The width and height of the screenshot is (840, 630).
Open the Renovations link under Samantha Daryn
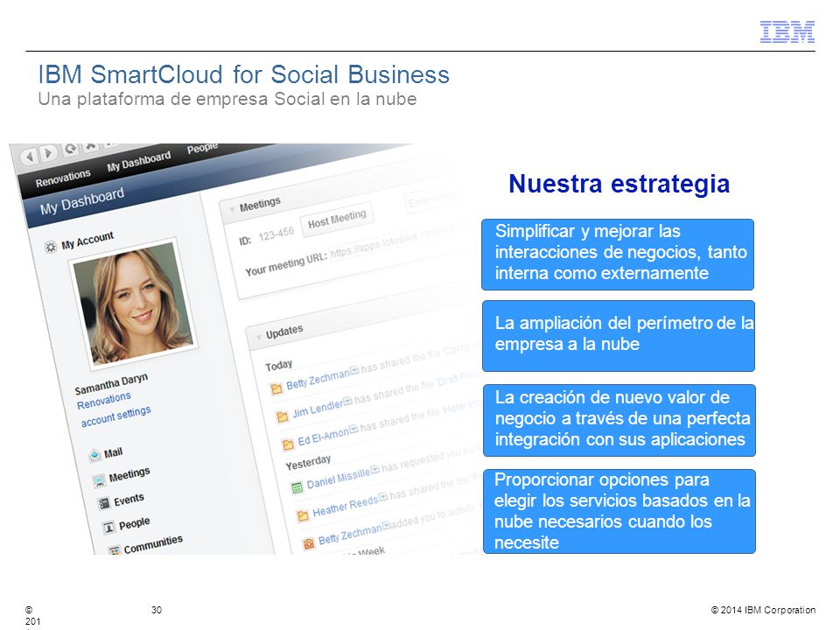point(104,401)
